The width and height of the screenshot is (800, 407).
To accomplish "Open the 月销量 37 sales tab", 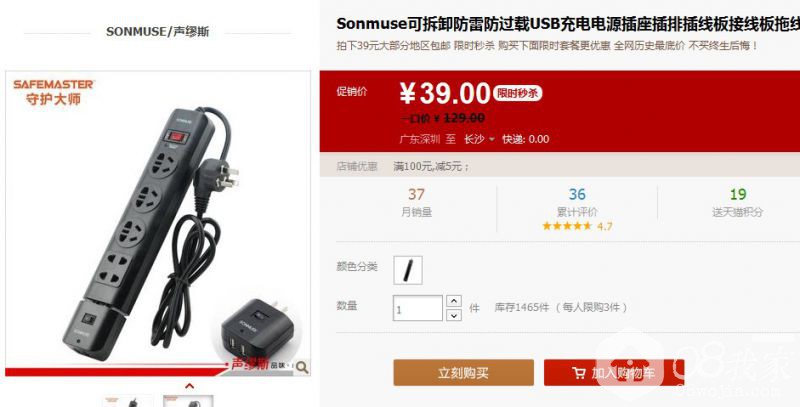I will [x=416, y=202].
